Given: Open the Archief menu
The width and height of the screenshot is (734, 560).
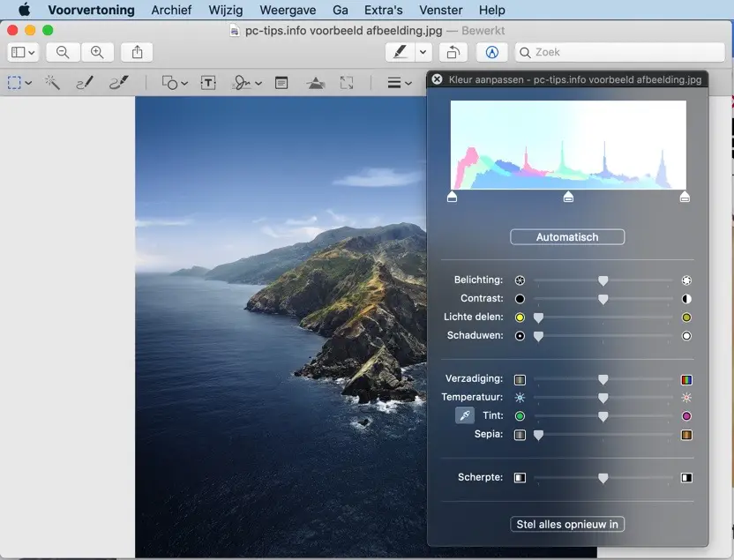Looking at the screenshot, I should point(171,10).
